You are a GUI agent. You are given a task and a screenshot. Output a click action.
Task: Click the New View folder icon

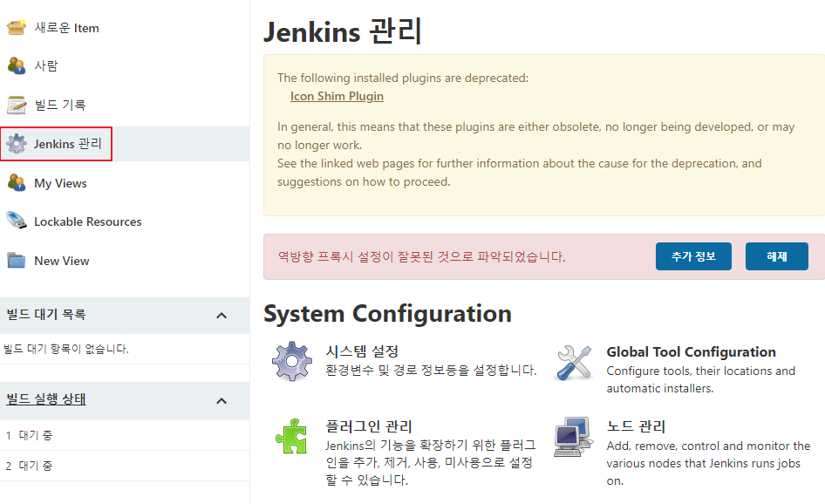pos(17,261)
